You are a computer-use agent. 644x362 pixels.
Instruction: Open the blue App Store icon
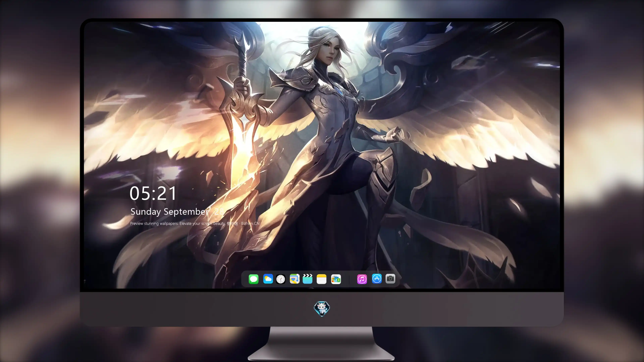point(377,279)
